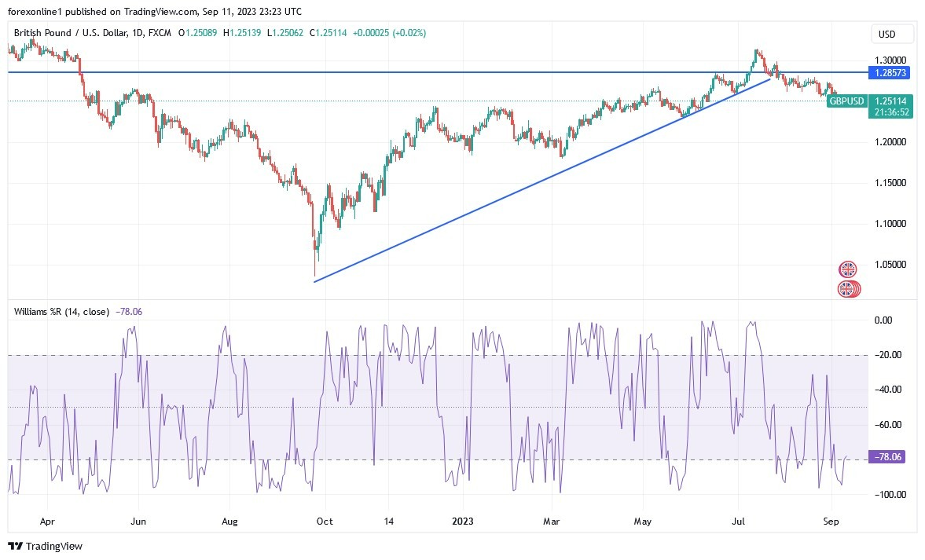Click the TradingView text link at bottom

click(x=54, y=547)
